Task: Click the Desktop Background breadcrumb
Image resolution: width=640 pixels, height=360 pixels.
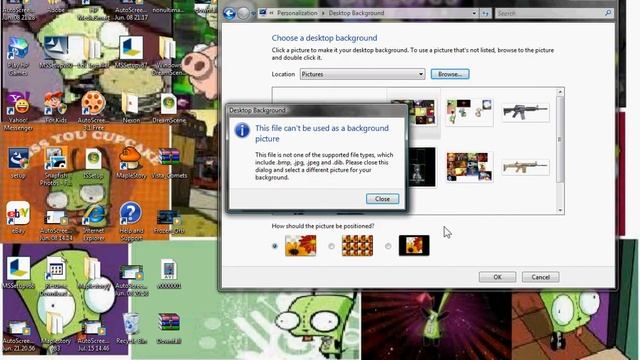Action: tap(356, 13)
